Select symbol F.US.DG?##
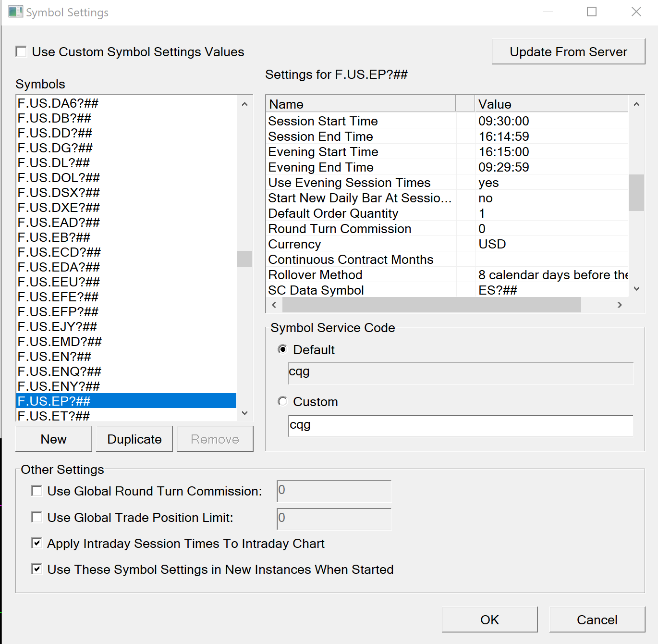Screen dimensions: 658x644 click(126, 148)
